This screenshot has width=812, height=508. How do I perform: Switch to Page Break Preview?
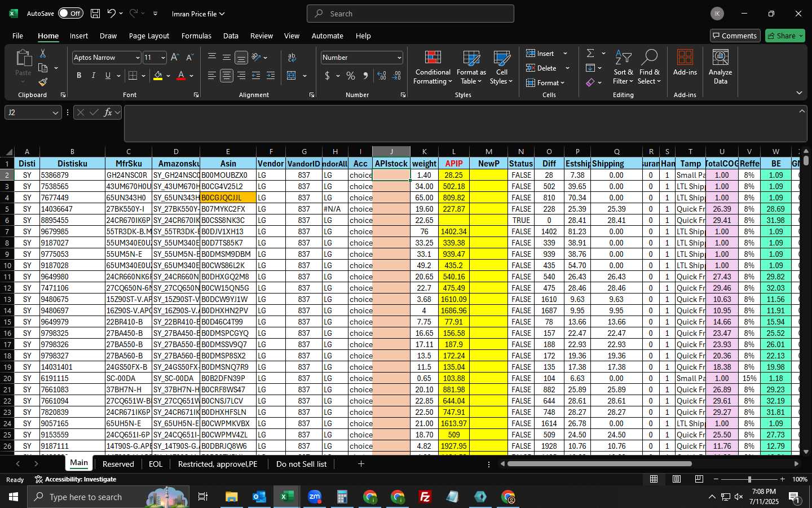point(699,479)
